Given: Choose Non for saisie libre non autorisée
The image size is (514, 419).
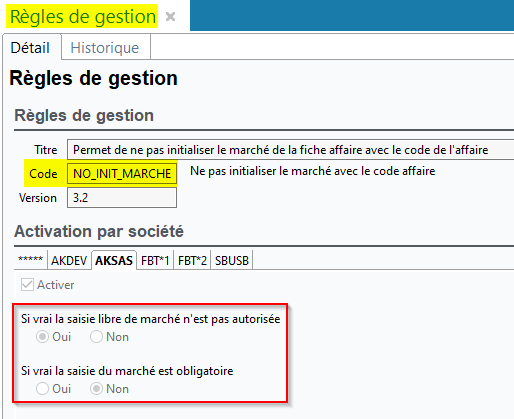Looking at the screenshot, I should coord(96,337).
